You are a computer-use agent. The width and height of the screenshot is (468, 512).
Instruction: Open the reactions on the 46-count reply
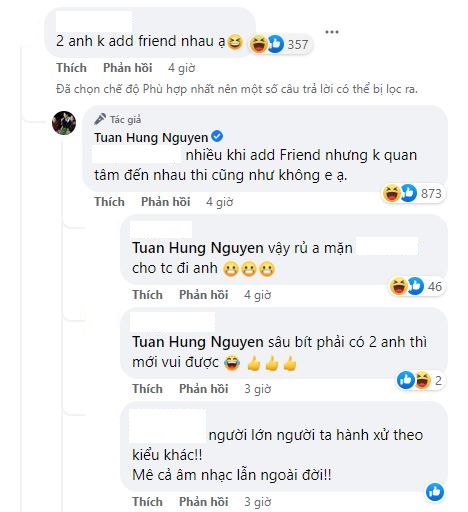point(417,286)
